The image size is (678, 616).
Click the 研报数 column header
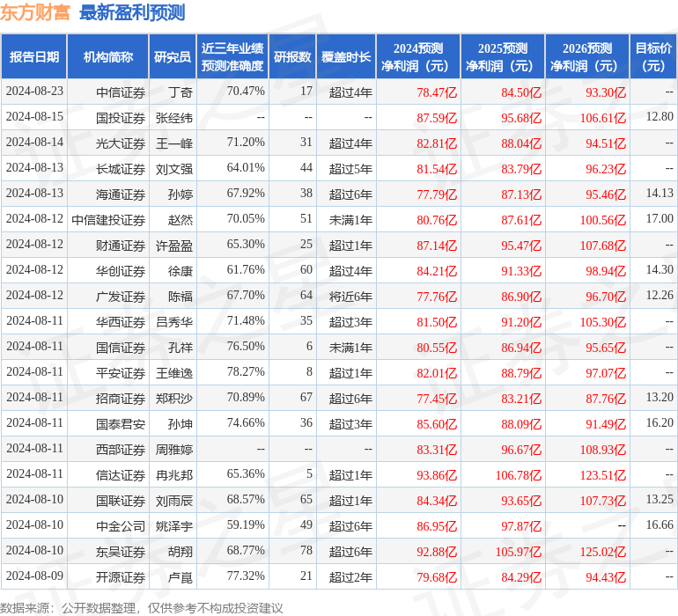pos(292,56)
